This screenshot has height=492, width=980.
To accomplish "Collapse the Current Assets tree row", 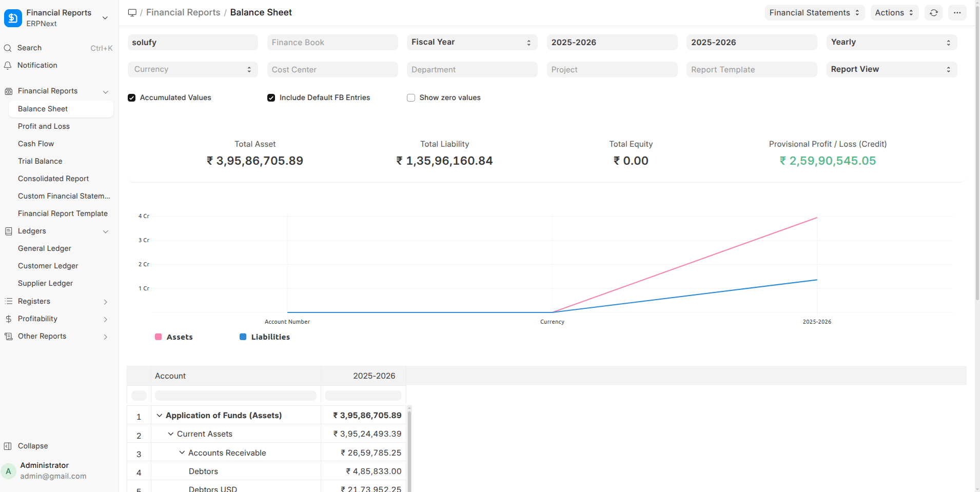I will click(x=171, y=434).
